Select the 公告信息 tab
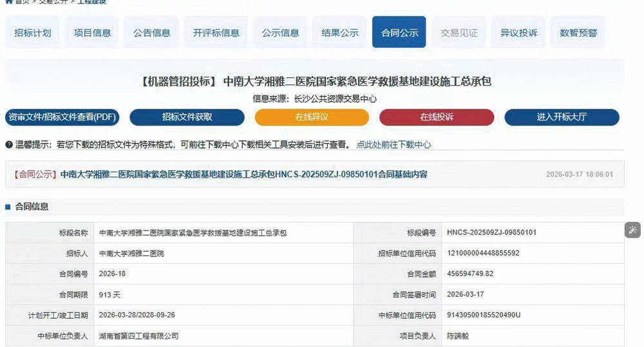 [x=151, y=33]
